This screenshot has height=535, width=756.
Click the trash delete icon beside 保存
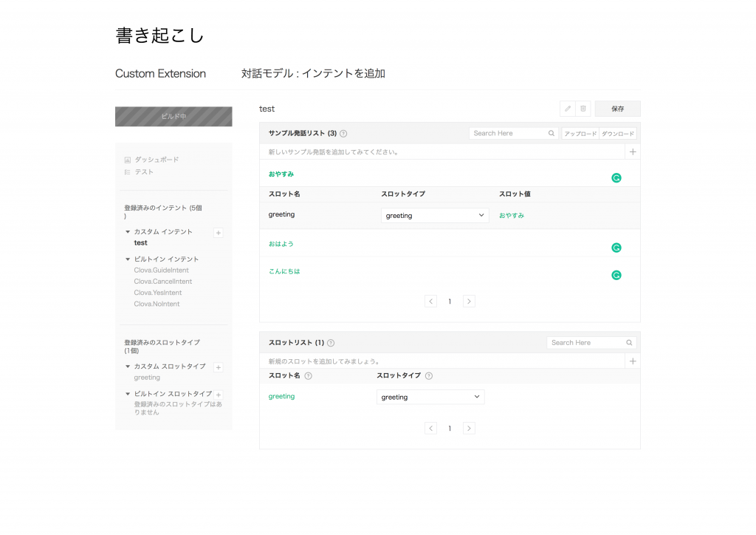click(x=583, y=109)
